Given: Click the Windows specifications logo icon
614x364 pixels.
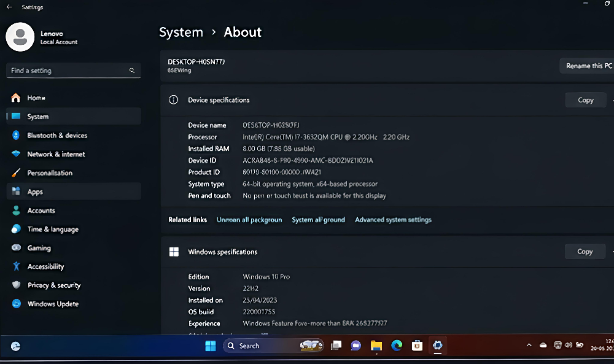Looking at the screenshot, I should (174, 252).
